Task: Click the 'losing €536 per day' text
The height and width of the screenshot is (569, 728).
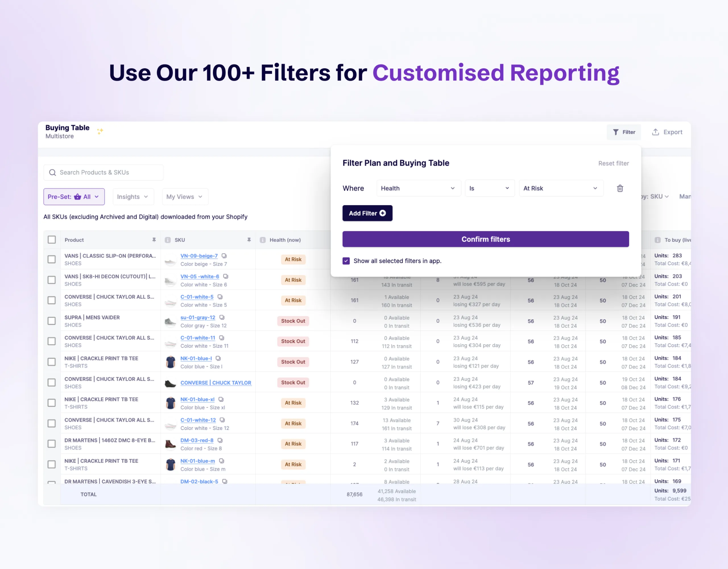Action: 477,325
